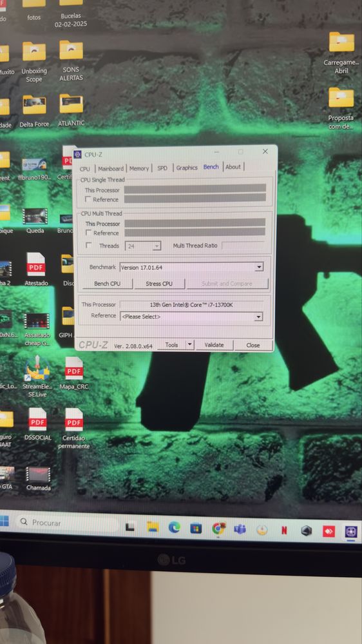Tick the Threads checkbox
The image size is (362, 644).
coord(89,246)
